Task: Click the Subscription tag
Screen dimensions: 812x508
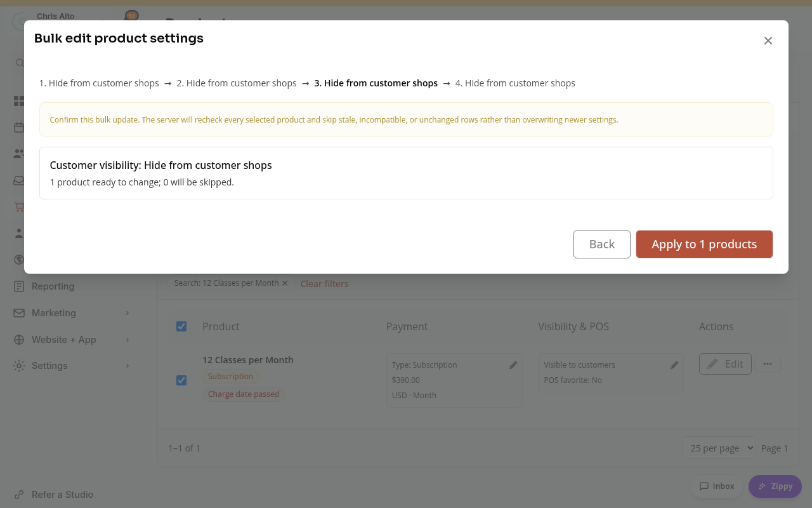Action: coord(230,377)
